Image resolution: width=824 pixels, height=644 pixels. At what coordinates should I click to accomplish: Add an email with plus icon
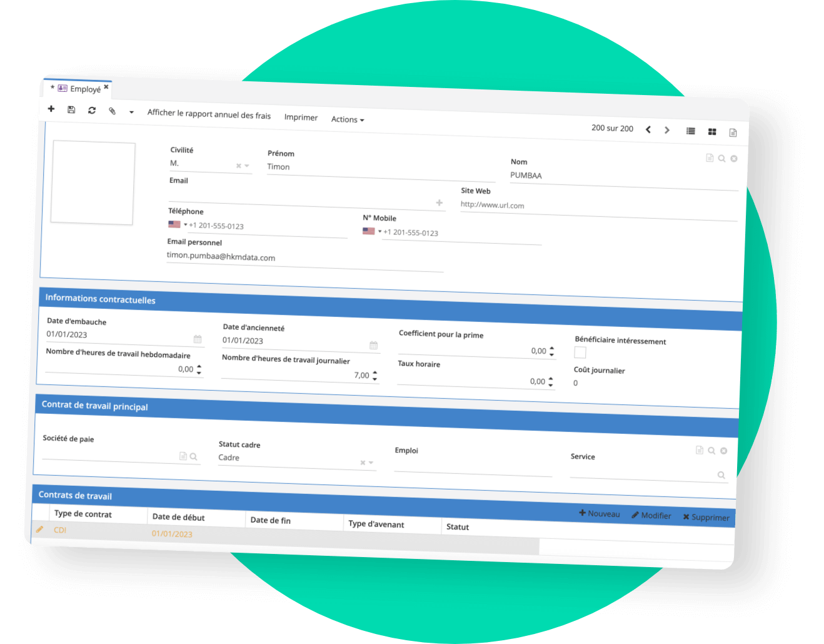tap(440, 203)
